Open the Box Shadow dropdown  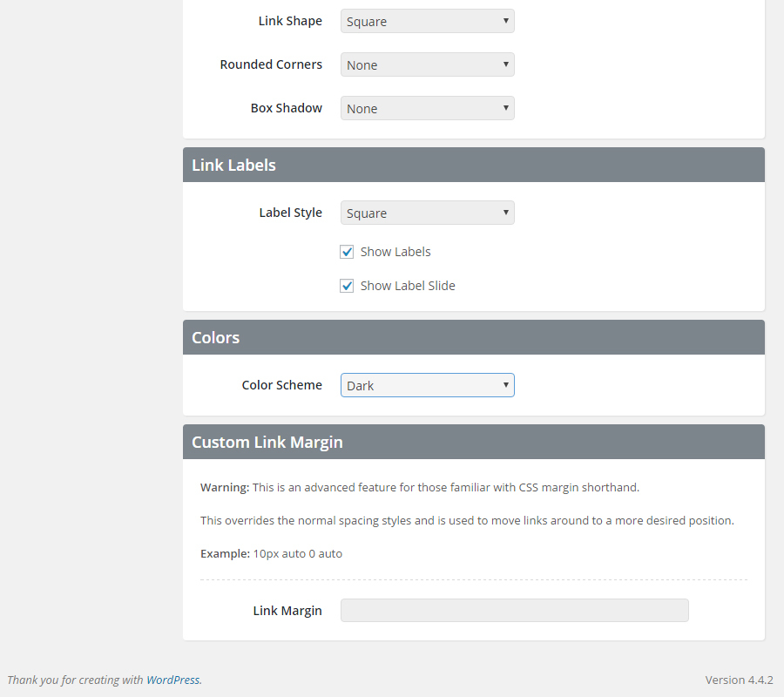pos(427,108)
